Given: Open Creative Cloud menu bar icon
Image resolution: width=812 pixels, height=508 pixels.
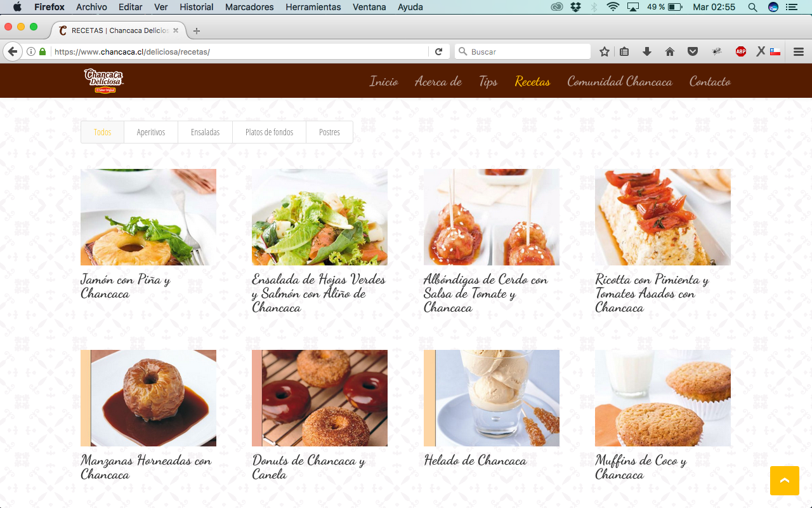Looking at the screenshot, I should 557,7.
